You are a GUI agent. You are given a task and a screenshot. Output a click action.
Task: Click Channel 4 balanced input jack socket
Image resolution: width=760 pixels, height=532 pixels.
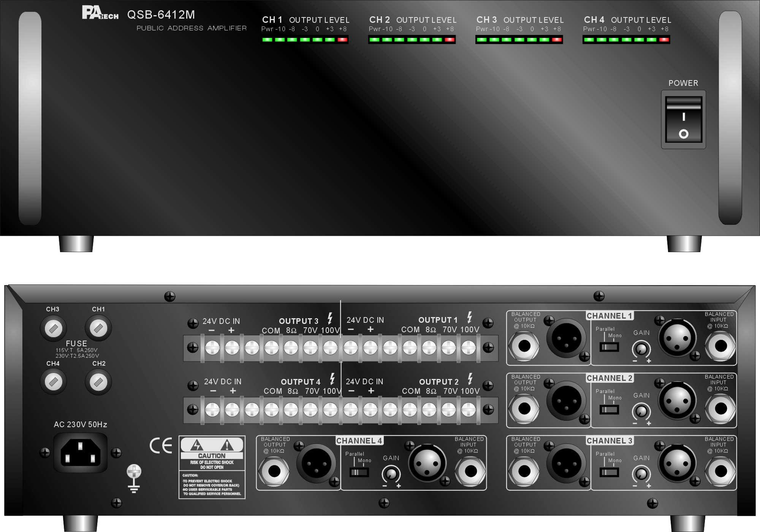click(x=470, y=471)
